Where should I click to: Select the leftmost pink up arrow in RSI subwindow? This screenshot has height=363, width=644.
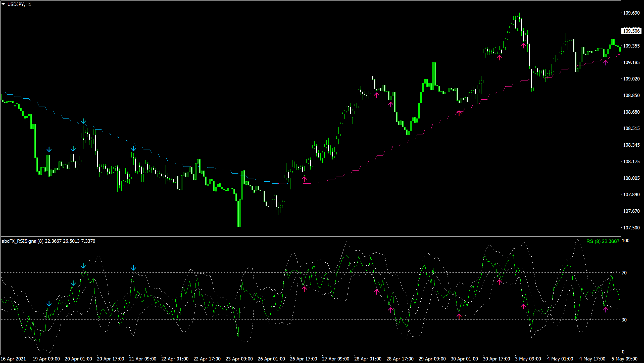pyautogui.click(x=304, y=289)
